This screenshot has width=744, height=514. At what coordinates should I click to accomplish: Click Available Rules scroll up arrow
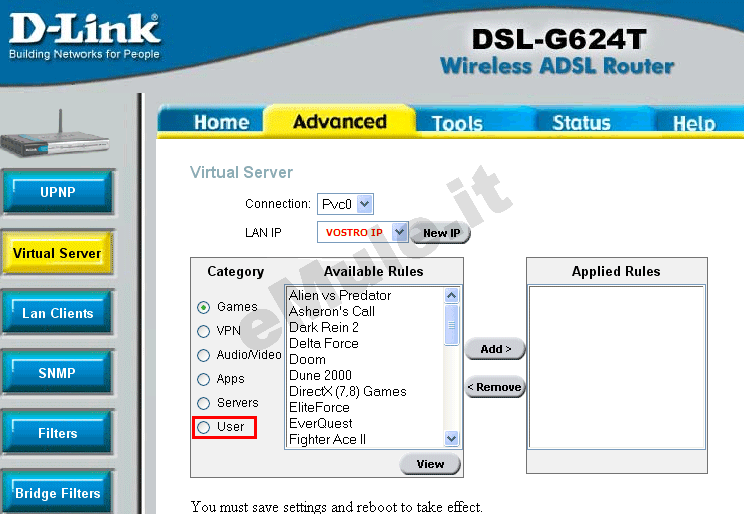click(x=452, y=296)
